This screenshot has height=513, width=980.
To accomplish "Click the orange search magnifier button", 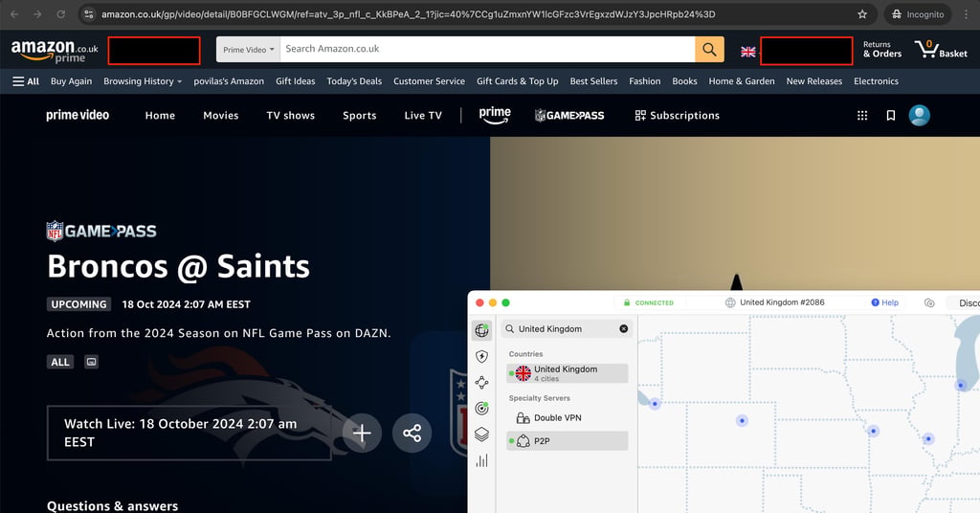I will pos(709,49).
